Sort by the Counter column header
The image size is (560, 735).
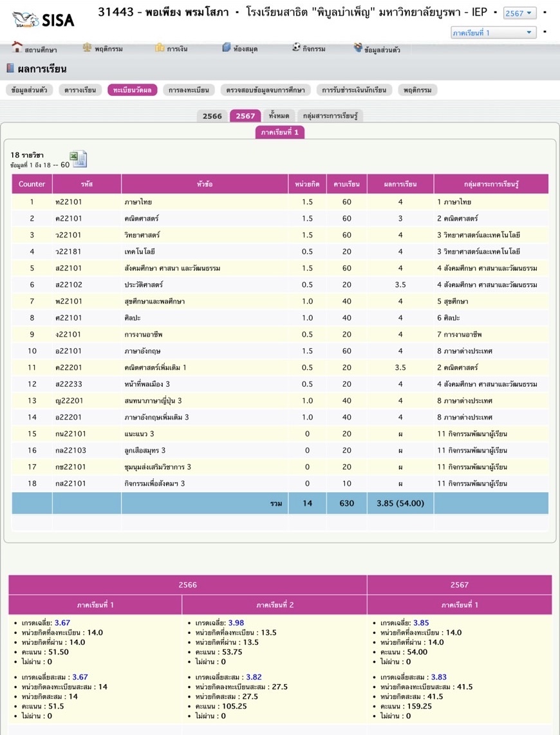click(x=32, y=184)
